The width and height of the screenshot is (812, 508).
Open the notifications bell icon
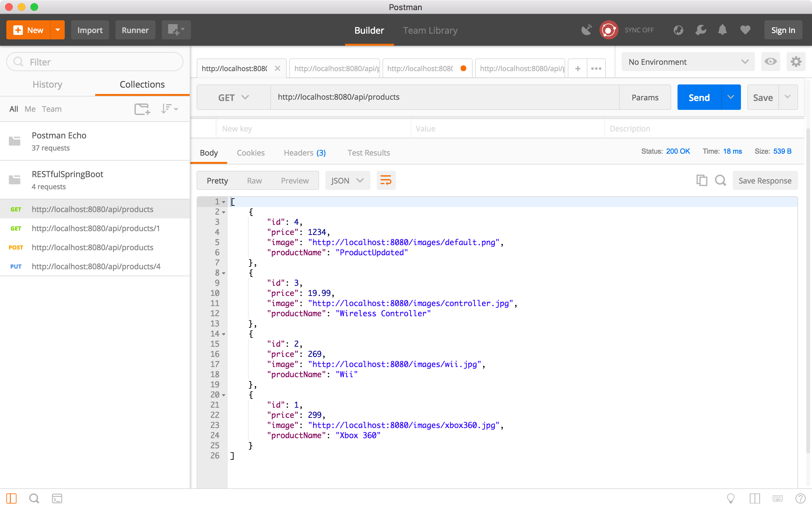pos(723,30)
